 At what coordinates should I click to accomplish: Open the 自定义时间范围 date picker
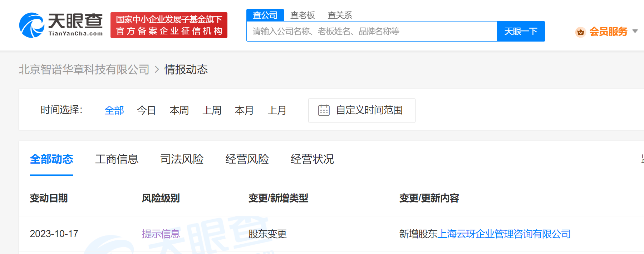point(362,110)
